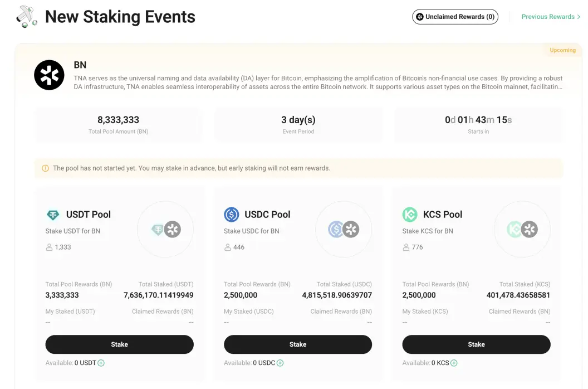Click the KCS-BN paired token graphic
This screenshot has height=389, width=588.
522,229
